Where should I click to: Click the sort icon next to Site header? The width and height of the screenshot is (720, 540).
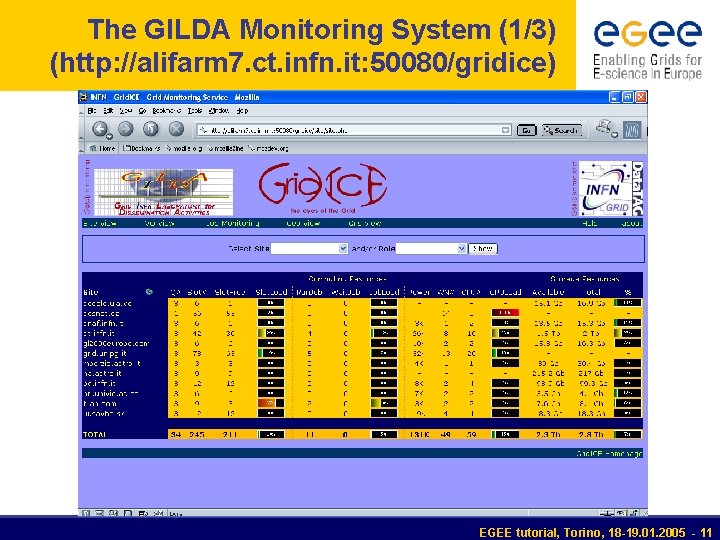(x=149, y=292)
